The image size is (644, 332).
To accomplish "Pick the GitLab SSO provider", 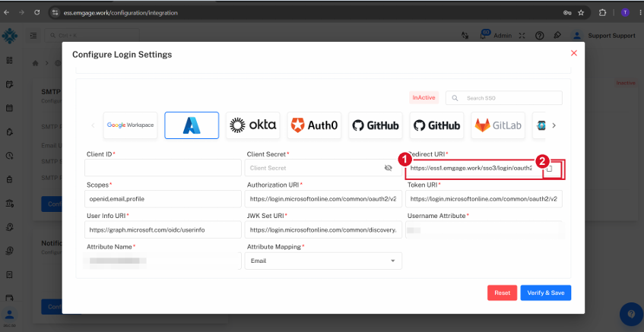I will click(x=498, y=125).
